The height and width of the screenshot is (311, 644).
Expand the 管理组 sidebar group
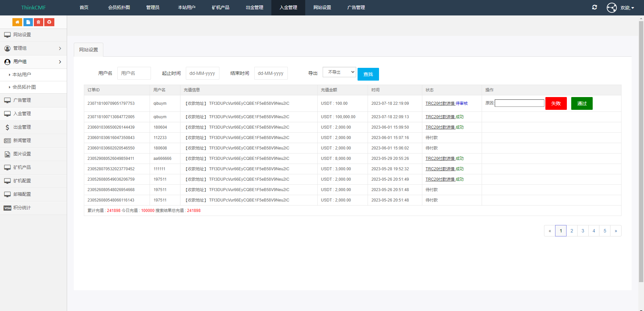point(33,48)
